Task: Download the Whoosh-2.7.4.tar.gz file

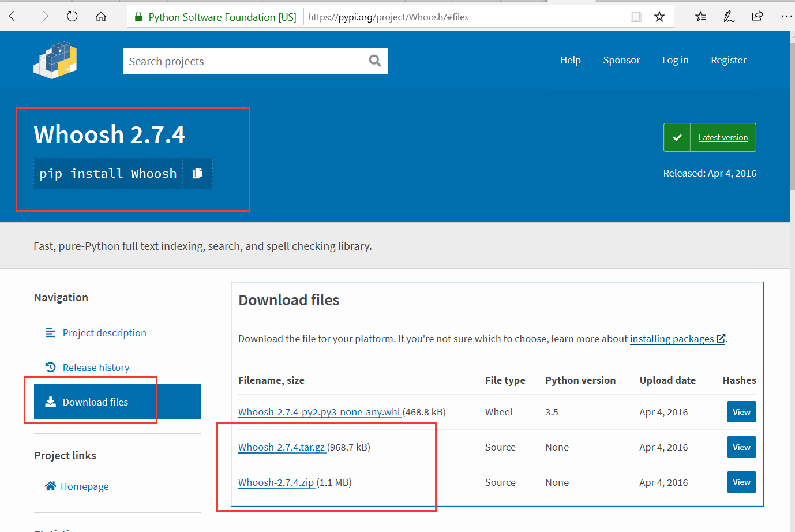Action: [282, 447]
